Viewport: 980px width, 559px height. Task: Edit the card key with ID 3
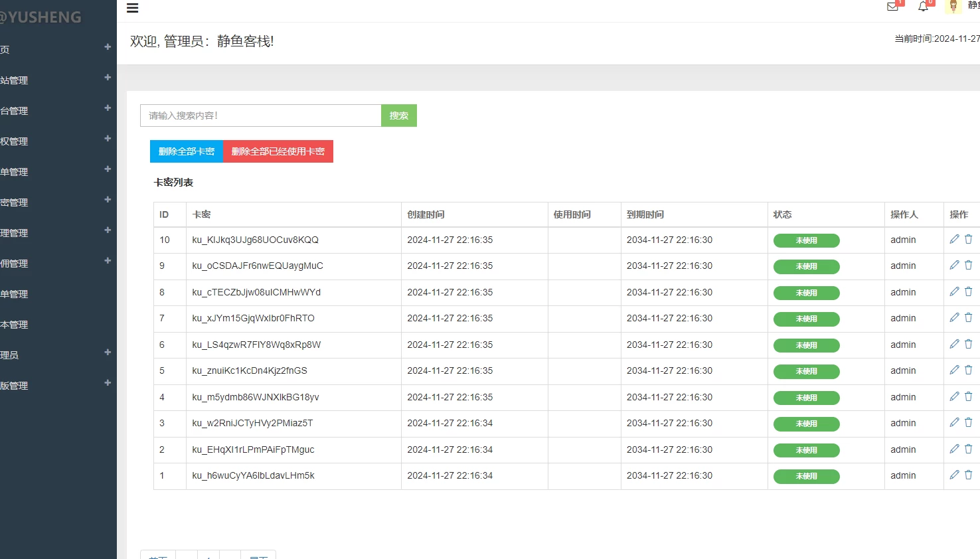[x=954, y=422]
